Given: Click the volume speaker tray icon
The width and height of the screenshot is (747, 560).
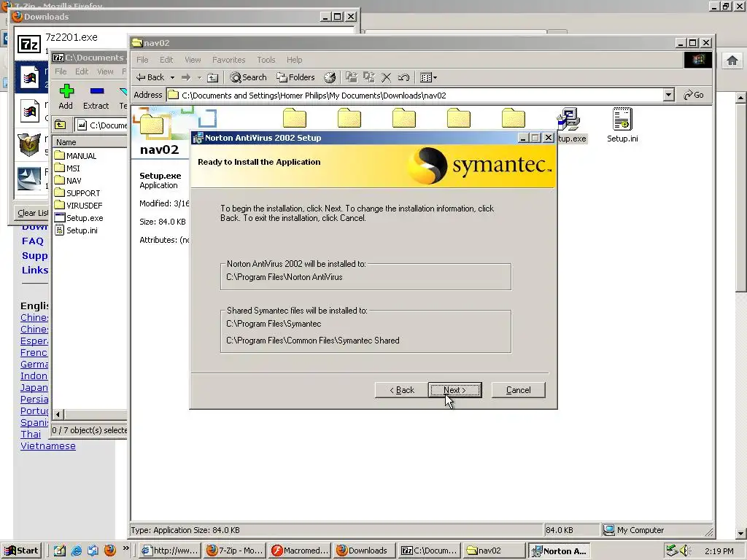Looking at the screenshot, I should point(684,551).
